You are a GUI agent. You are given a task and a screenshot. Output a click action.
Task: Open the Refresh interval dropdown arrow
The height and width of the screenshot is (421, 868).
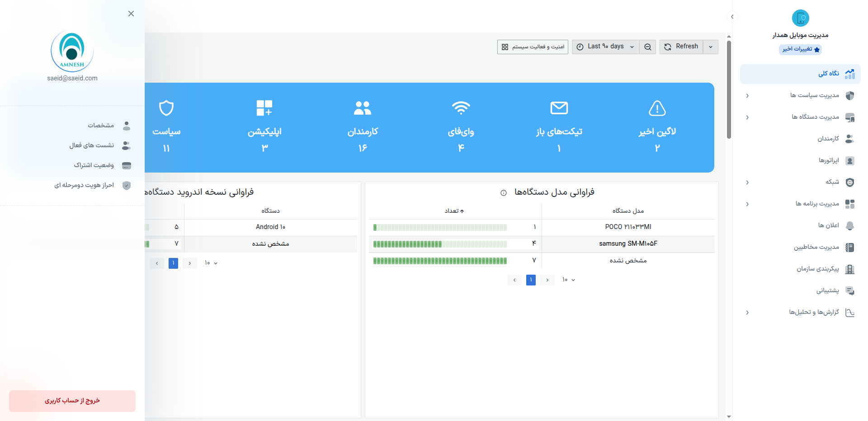711,47
